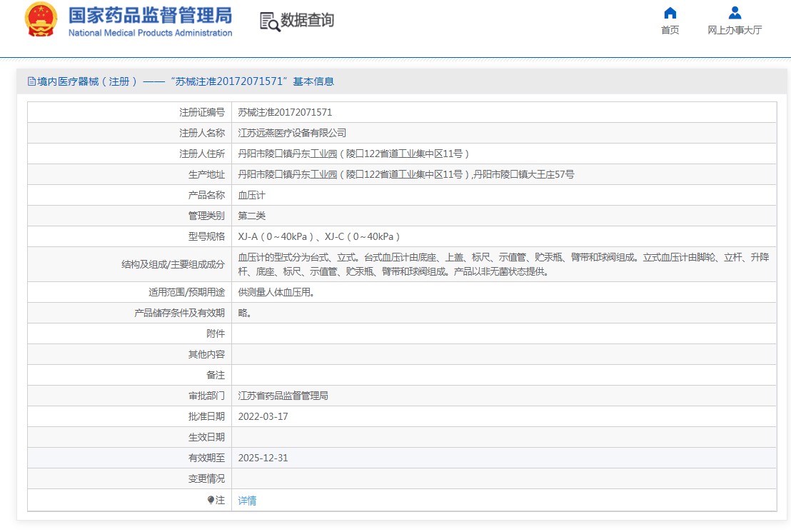Screen dimensions: 791x532
Task: Open the 详情 link
Action: (x=247, y=500)
